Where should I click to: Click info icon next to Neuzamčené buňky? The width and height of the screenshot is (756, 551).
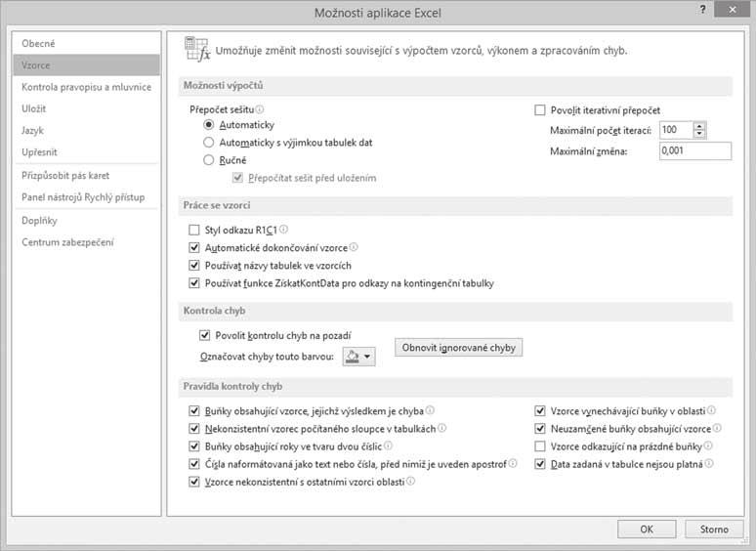point(717,428)
